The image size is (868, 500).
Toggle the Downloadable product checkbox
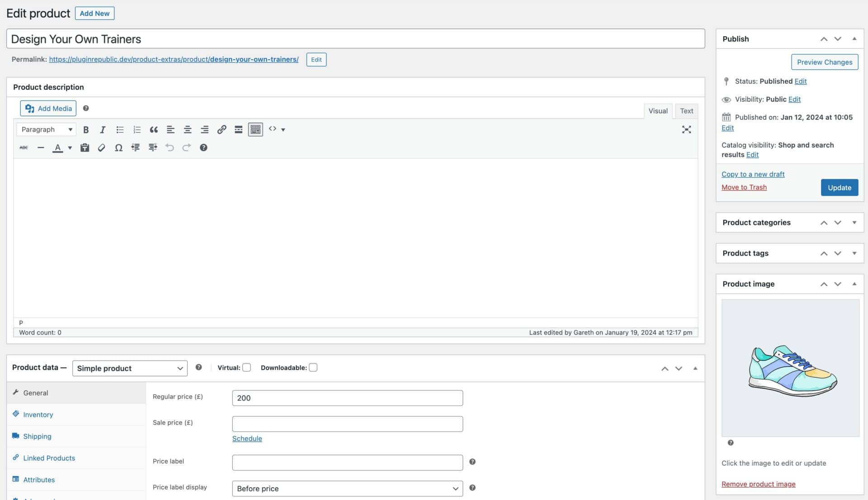coord(313,367)
